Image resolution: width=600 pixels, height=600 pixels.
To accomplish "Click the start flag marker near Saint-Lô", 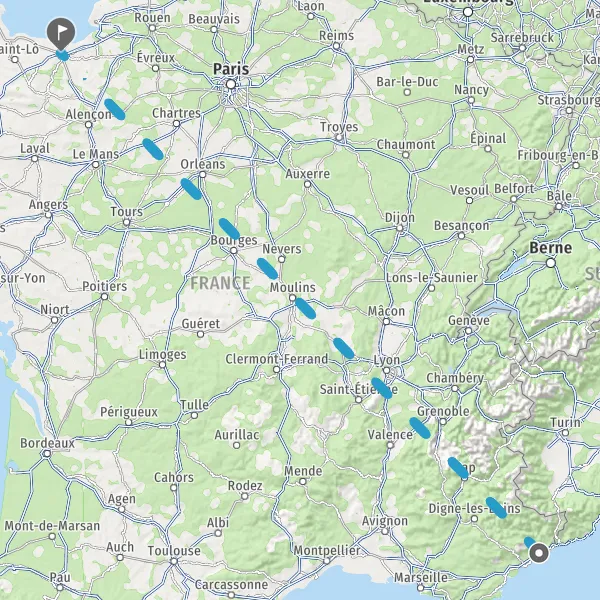I will click(x=61, y=33).
